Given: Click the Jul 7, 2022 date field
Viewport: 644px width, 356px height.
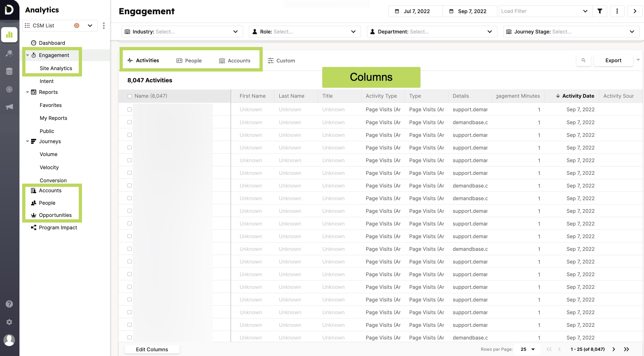Looking at the screenshot, I should [x=416, y=11].
